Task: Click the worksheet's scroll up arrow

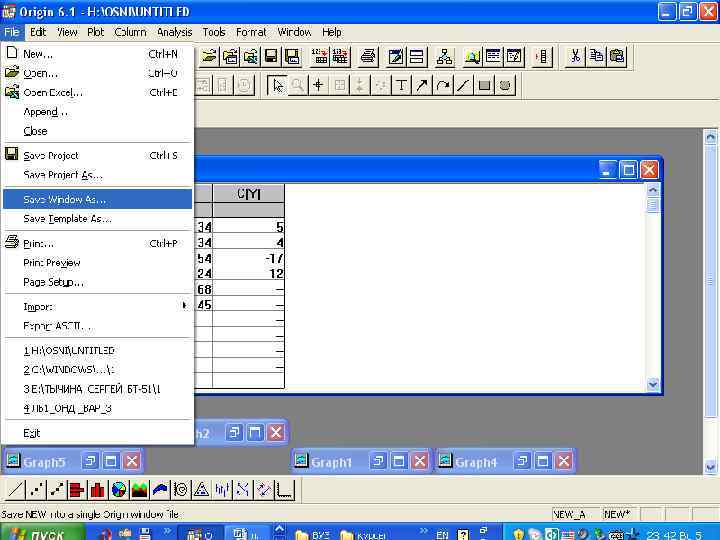Action: (x=652, y=190)
